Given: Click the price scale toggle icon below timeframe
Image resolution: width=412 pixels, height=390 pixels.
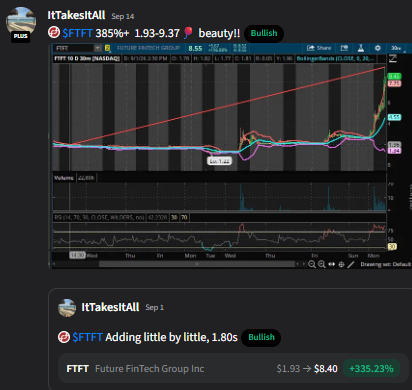Looking at the screenshot, I should (393, 59).
